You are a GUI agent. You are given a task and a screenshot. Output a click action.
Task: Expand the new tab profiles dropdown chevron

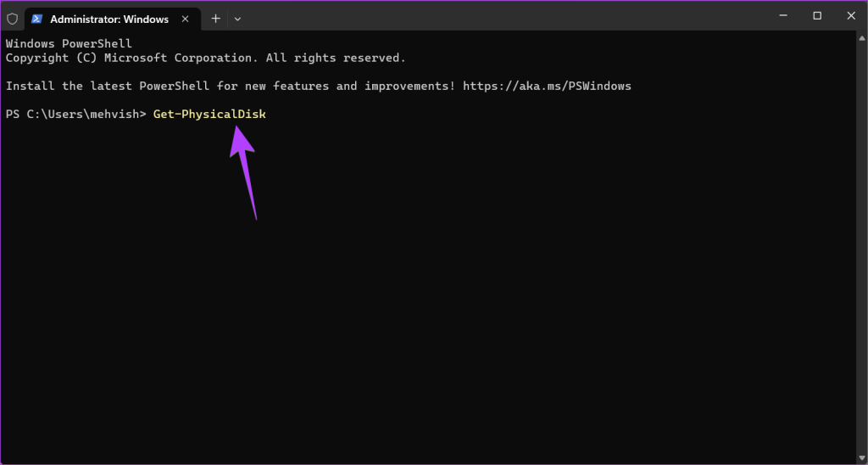tap(237, 19)
